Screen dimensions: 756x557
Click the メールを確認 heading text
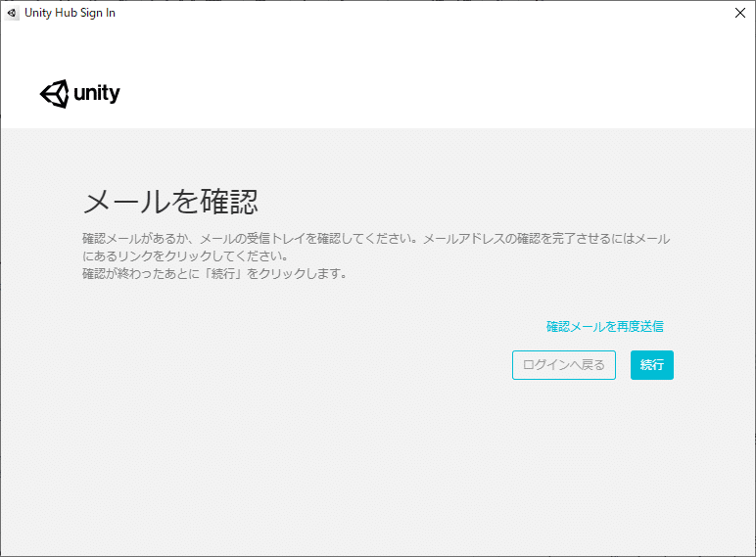click(171, 202)
